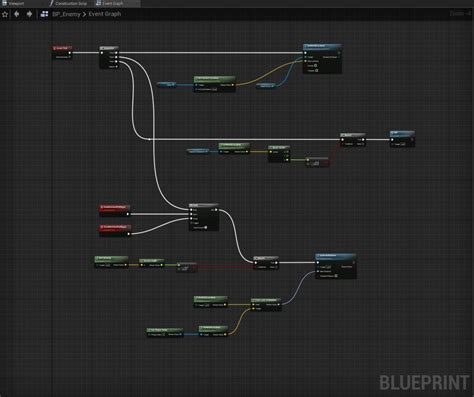Go forward using the right arrow icon
Image resolution: width=474 pixels, height=397 pixels.
pos(29,14)
